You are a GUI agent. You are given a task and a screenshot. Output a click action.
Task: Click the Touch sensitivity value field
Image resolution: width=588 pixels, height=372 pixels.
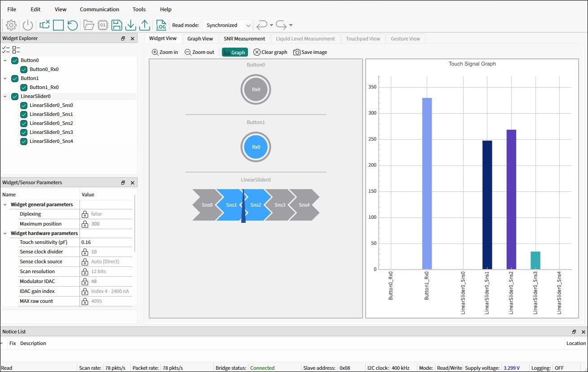[x=106, y=243]
